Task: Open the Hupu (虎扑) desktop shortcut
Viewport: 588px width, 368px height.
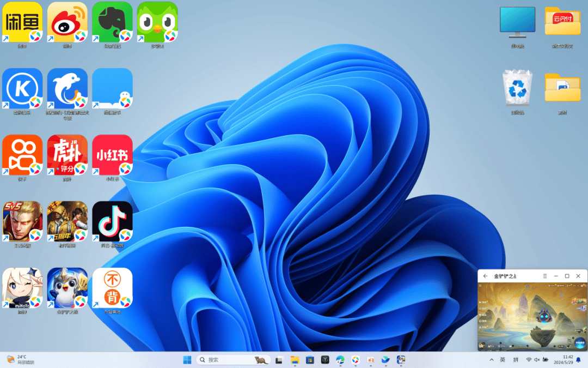Action: point(67,155)
